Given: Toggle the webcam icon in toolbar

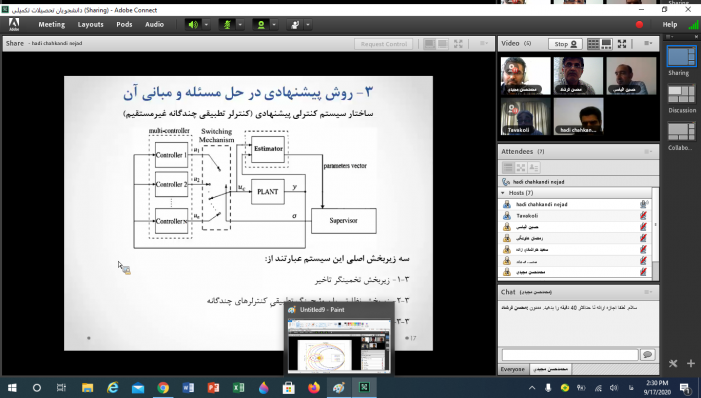Looking at the screenshot, I should pos(261,25).
